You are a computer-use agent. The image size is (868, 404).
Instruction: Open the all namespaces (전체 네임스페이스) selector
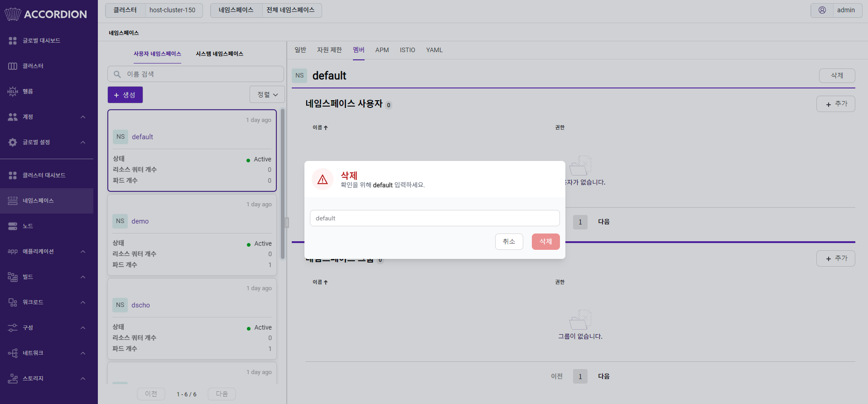coord(266,10)
